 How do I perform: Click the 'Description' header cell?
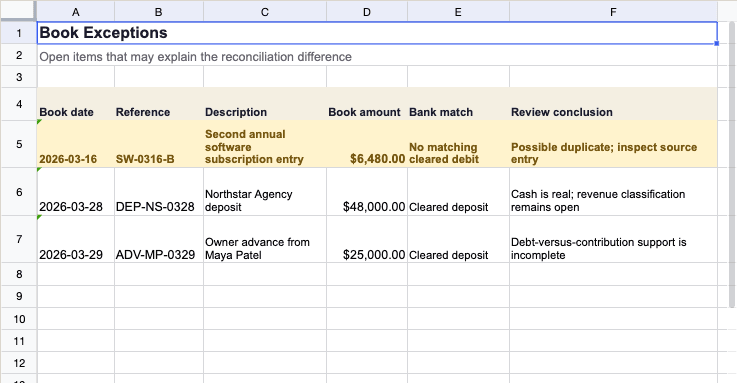coord(265,104)
